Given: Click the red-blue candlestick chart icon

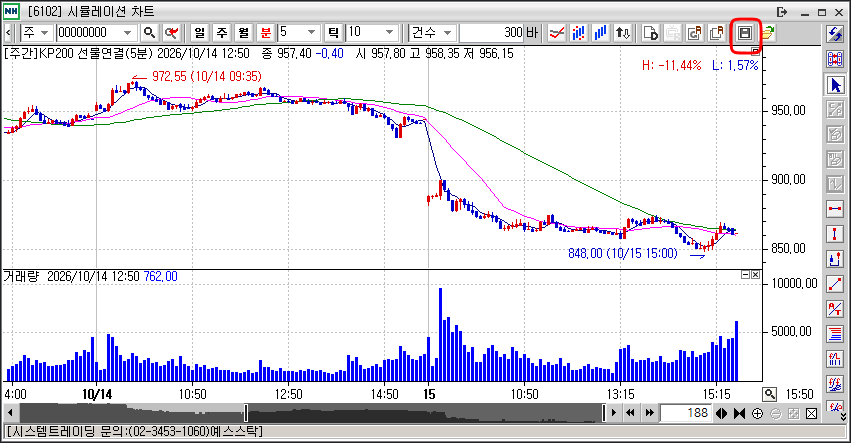Looking at the screenshot, I should [579, 33].
